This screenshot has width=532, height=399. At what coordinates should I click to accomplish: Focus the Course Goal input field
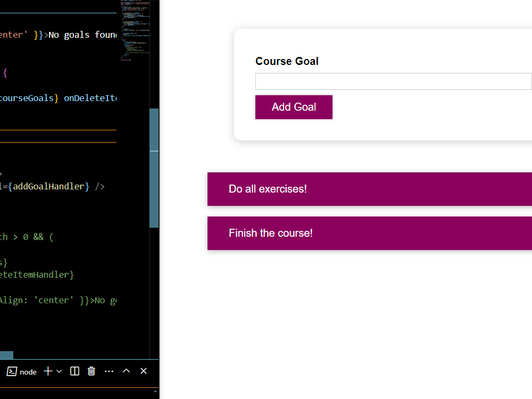(x=394, y=81)
